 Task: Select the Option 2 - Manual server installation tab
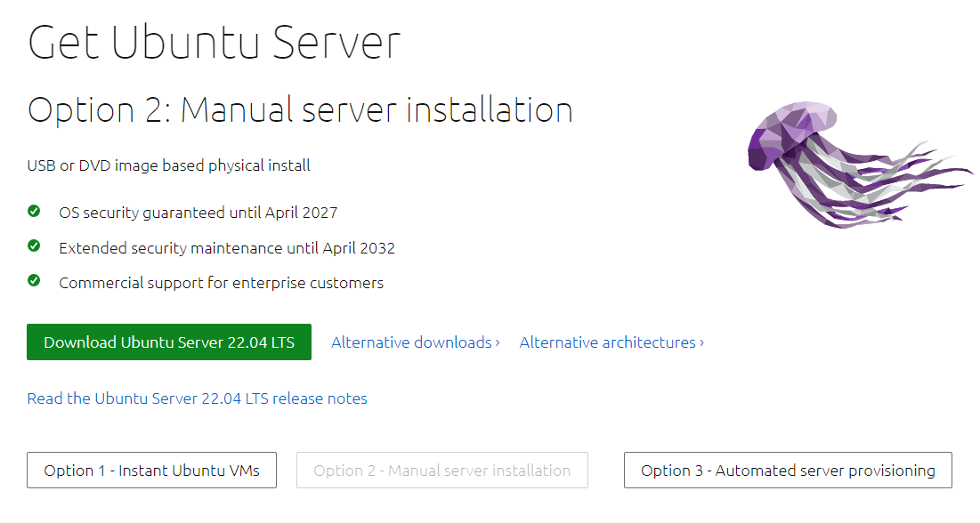point(441,471)
